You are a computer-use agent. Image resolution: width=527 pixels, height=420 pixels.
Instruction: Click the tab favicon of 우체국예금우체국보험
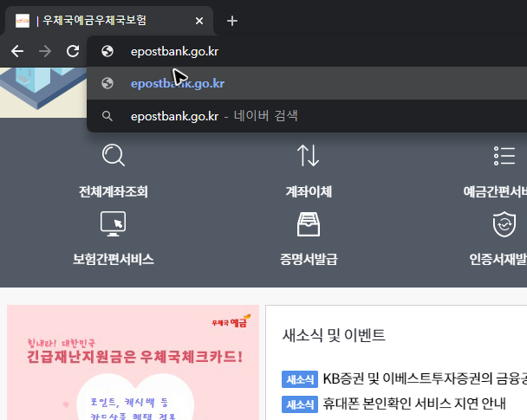pyautogui.click(x=23, y=21)
